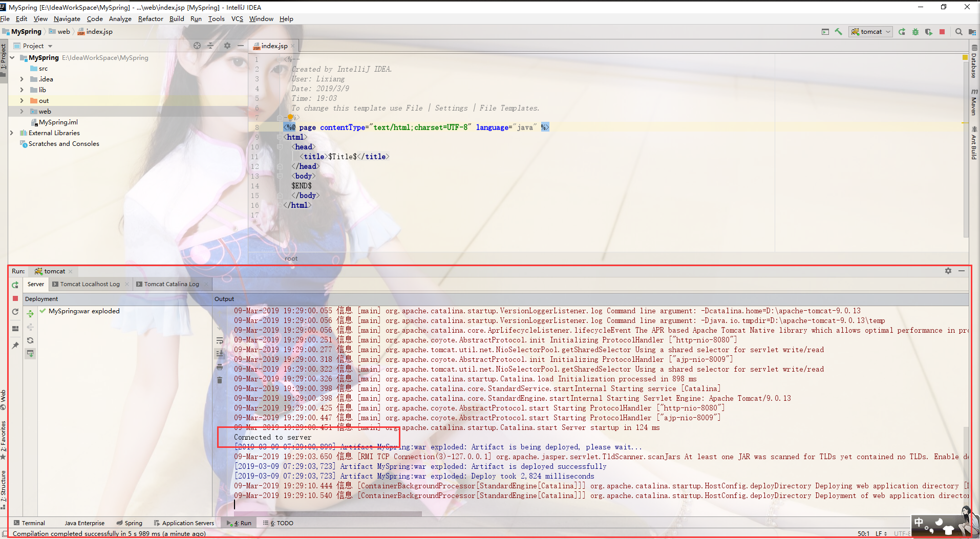Open the TODO tool window

tap(278, 523)
